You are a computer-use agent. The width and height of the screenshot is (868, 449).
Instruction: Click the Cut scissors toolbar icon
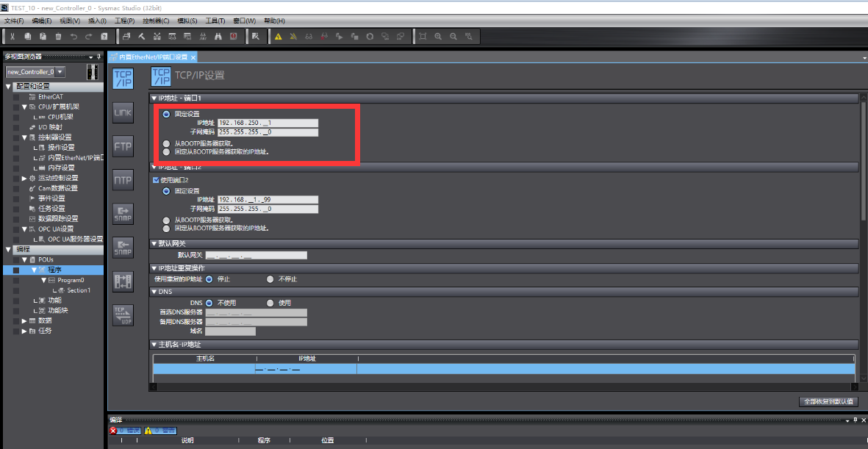[x=12, y=37]
